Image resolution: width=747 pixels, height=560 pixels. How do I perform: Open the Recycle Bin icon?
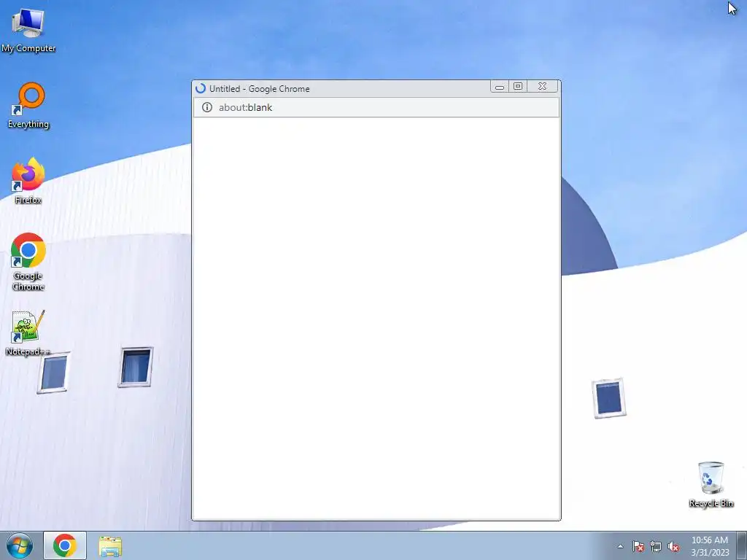(711, 484)
